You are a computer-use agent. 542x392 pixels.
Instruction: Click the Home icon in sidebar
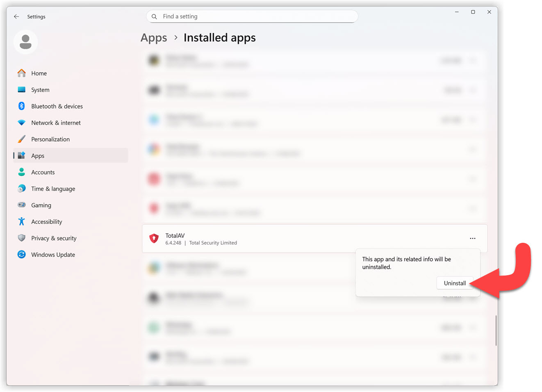[x=22, y=73]
